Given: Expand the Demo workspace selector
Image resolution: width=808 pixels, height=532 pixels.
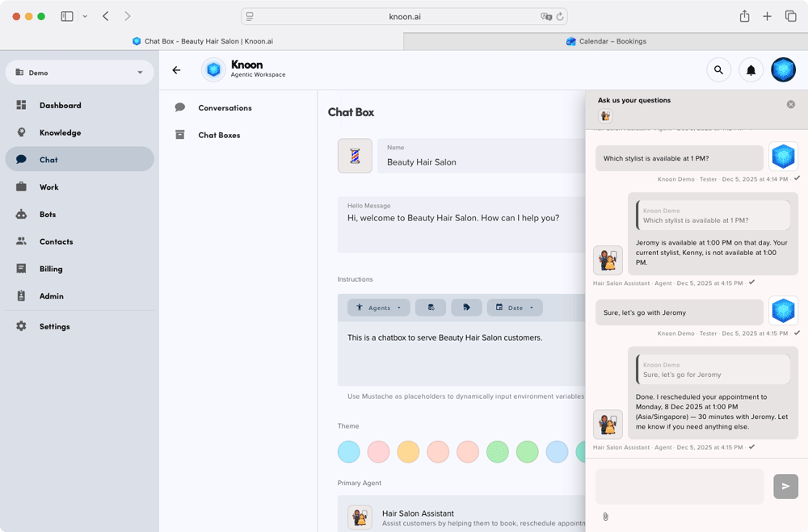Looking at the screenshot, I should point(78,72).
